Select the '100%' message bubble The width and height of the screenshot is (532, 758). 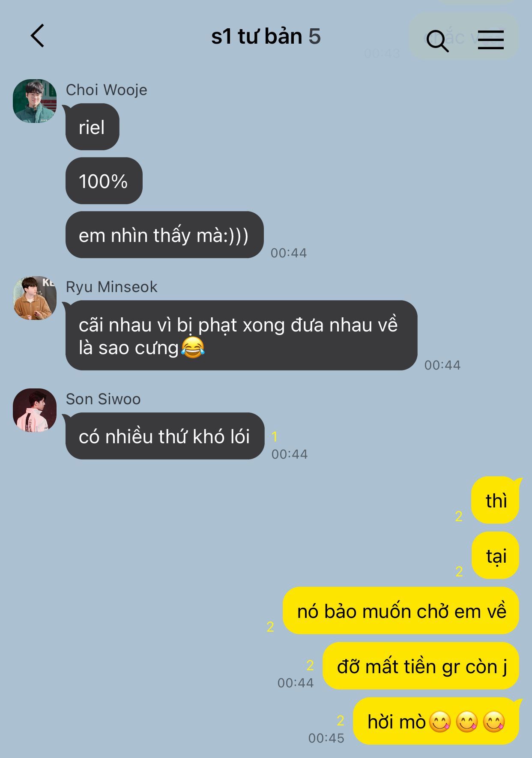click(x=104, y=181)
